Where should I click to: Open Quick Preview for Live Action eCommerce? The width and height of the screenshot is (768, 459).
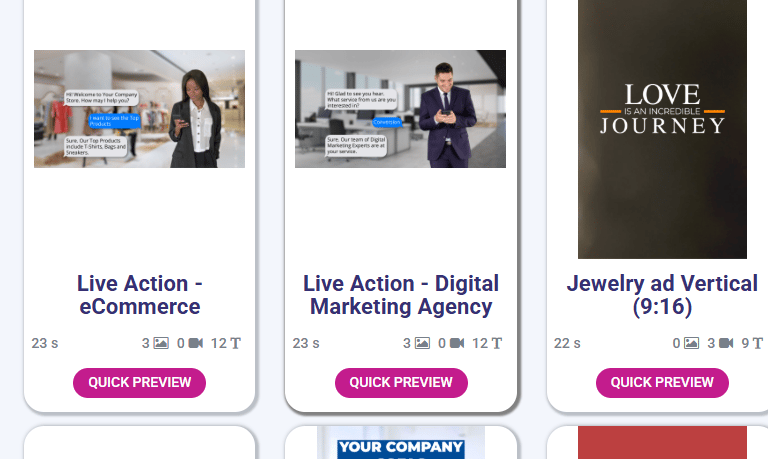(140, 383)
